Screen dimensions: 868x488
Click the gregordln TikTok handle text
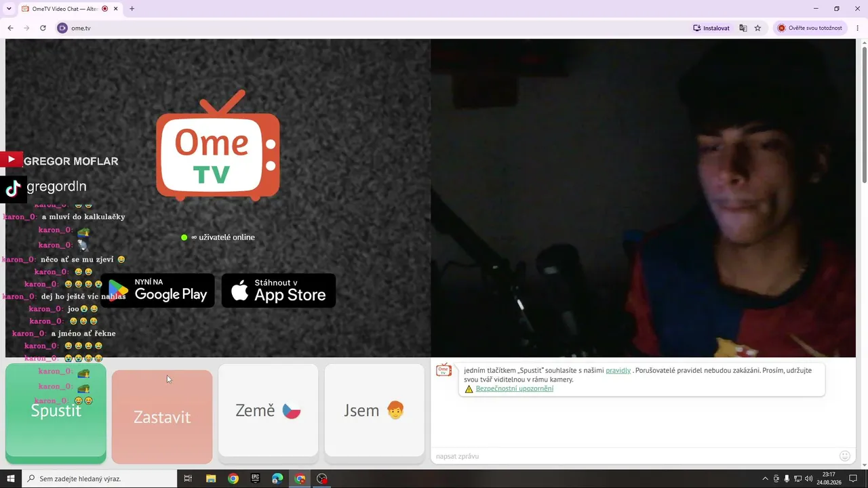[56, 186]
